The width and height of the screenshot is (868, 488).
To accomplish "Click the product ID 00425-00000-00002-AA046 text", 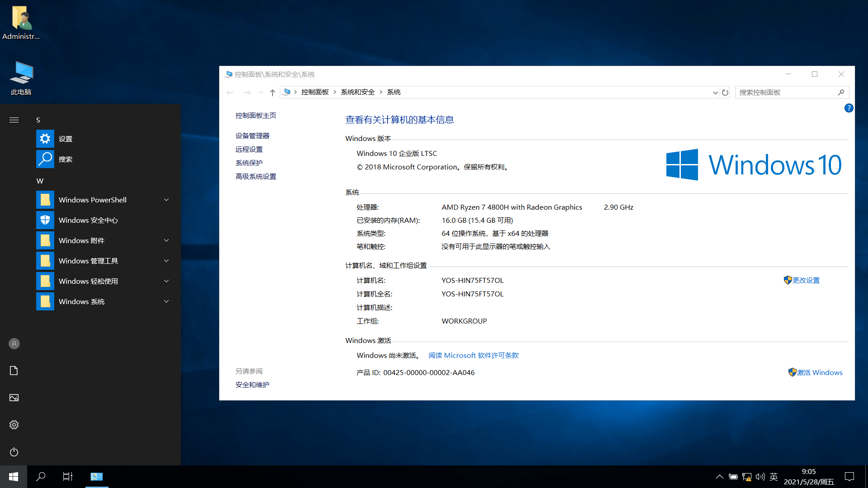I will (x=429, y=373).
